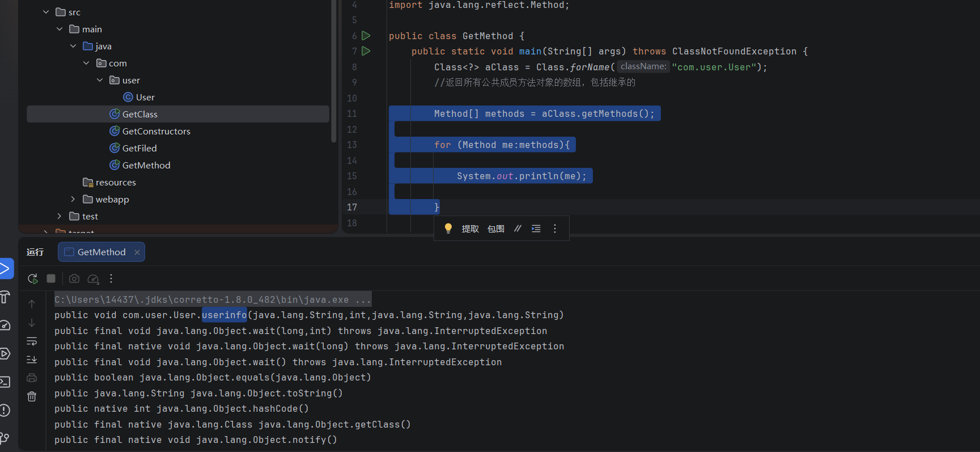The image size is (980, 452).
Task: Open the Build hammer tool window
Action: (5, 297)
